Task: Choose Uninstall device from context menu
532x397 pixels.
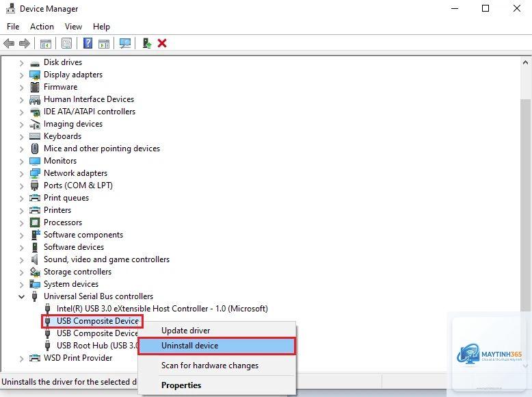Action: [x=217, y=346]
